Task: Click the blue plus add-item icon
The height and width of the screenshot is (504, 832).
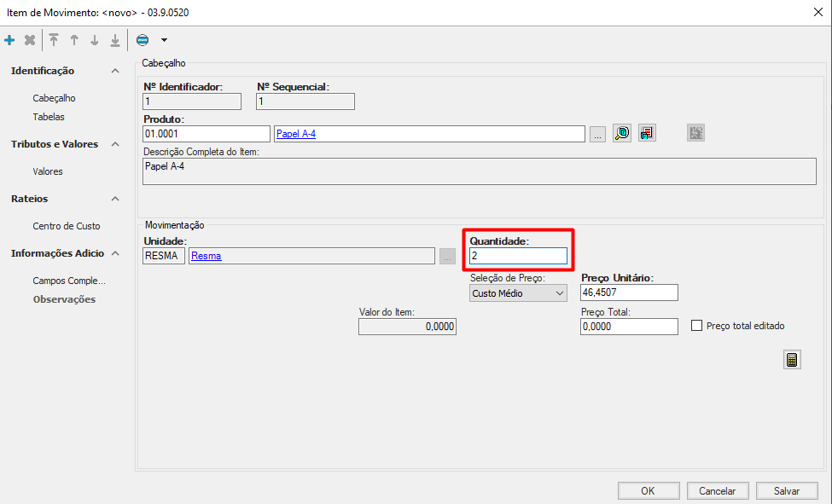Action: click(9, 40)
